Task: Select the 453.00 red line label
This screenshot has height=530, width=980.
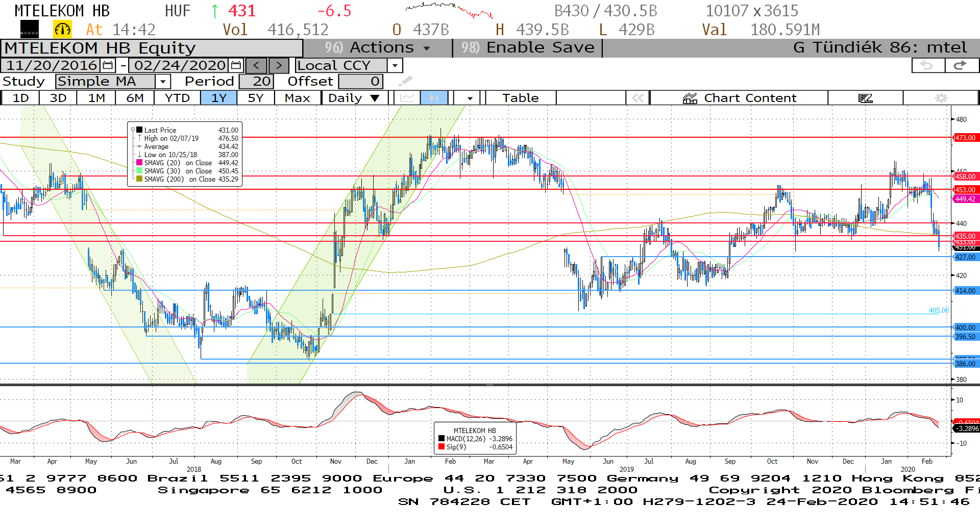Action: [965, 190]
